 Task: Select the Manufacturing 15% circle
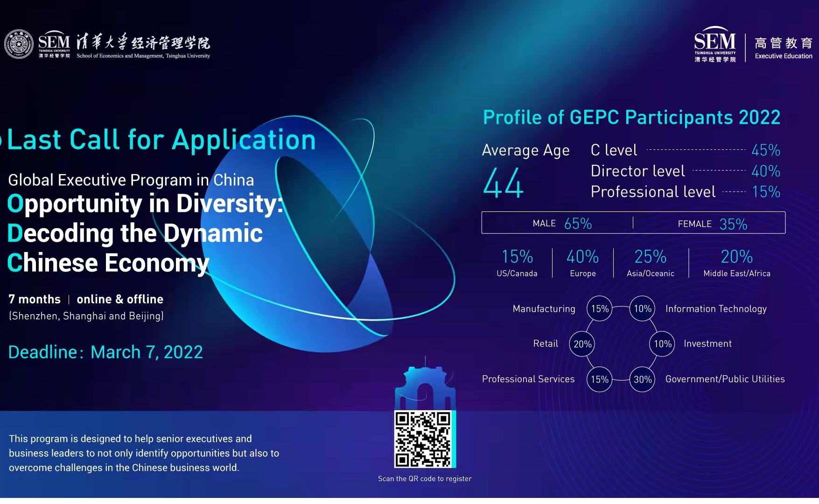tap(600, 308)
